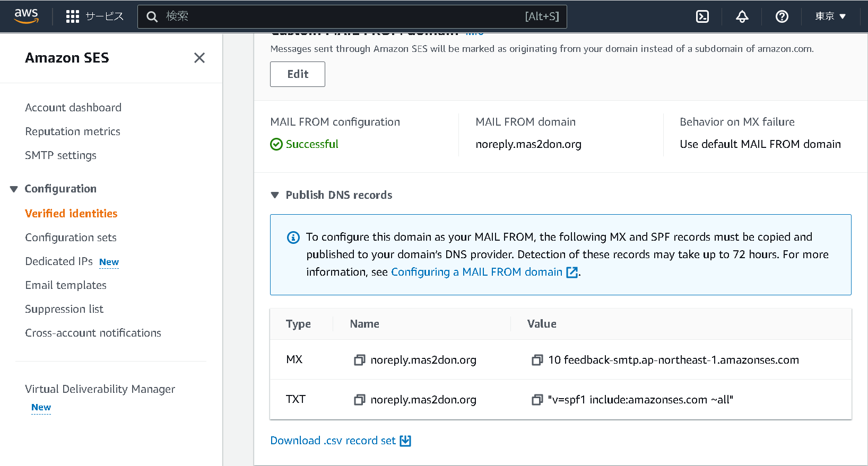
Task: Launch the CloudShell terminal icon
Action: pos(702,16)
